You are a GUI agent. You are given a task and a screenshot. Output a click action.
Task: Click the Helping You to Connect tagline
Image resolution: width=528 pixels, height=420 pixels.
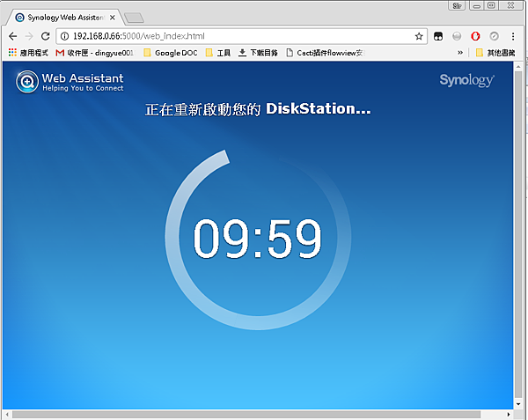click(x=83, y=88)
